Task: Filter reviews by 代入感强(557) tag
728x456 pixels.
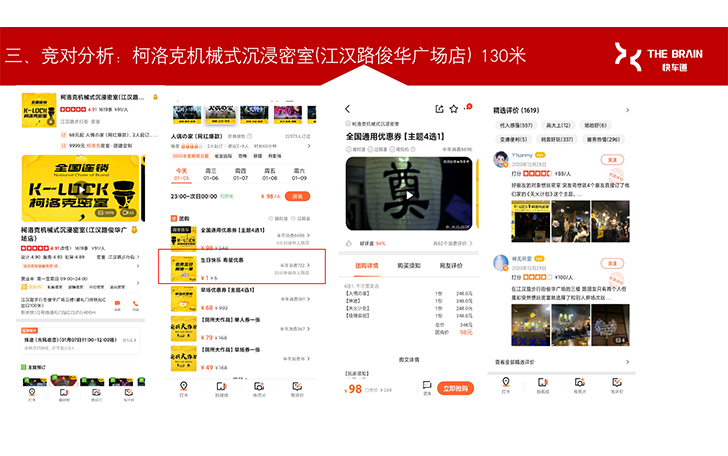Action: tap(516, 125)
